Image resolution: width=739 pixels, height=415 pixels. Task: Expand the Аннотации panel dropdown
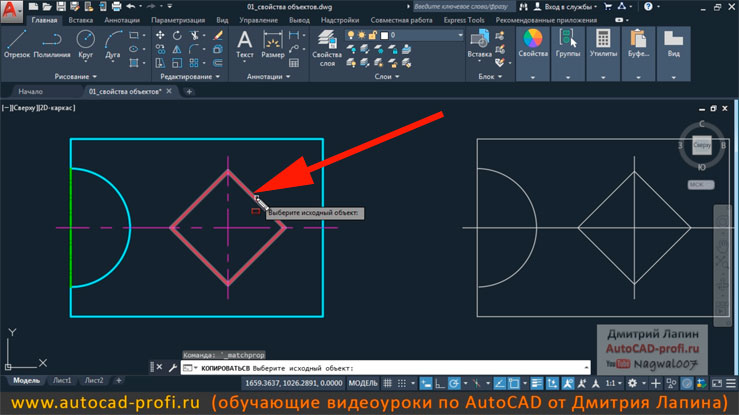[268, 76]
